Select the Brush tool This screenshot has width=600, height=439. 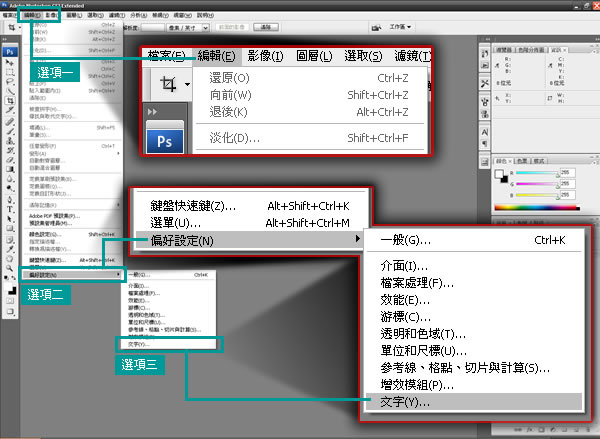(10, 131)
